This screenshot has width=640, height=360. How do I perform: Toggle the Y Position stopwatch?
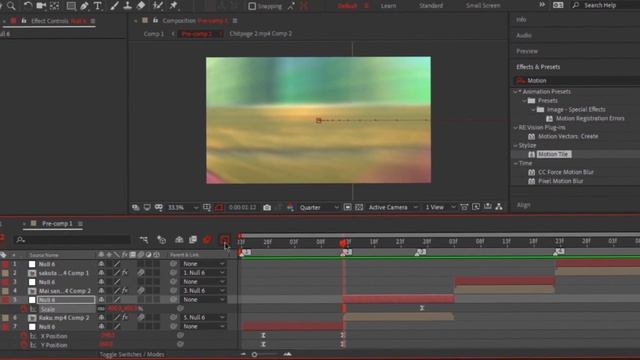[24, 345]
